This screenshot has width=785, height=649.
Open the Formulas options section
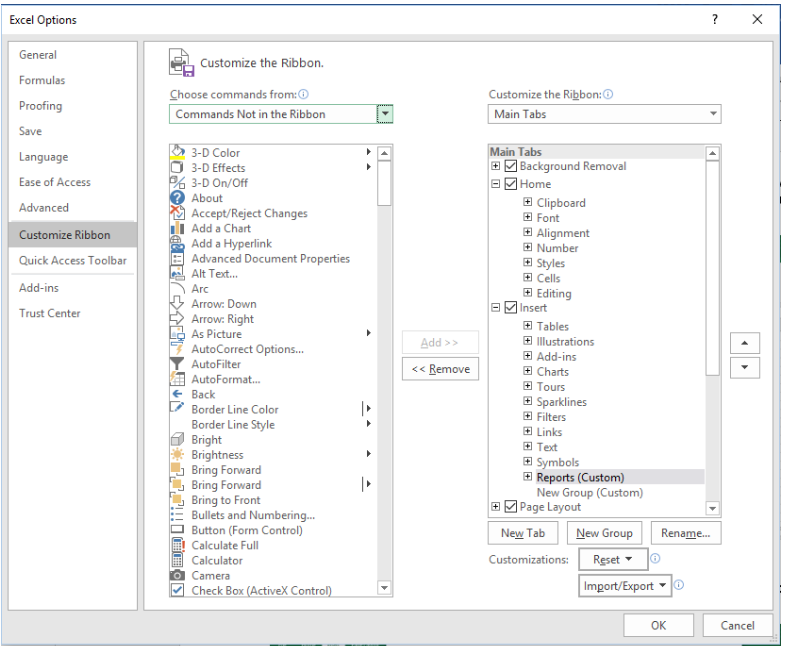42,80
